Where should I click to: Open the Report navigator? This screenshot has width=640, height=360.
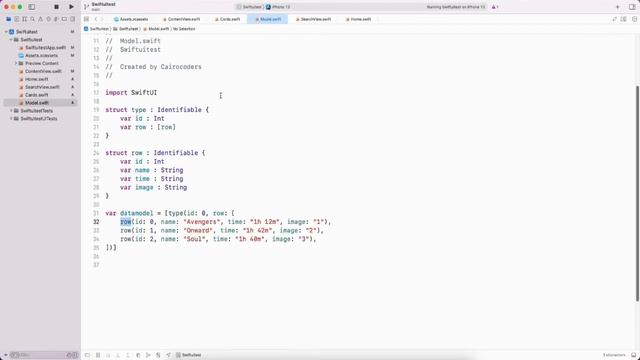point(72,19)
